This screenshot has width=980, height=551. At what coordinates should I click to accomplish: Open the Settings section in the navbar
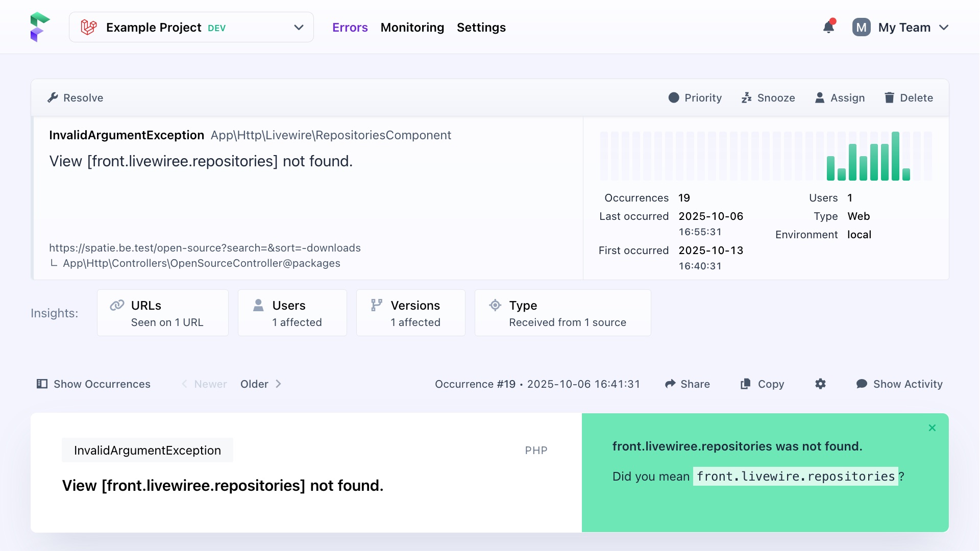481,27
